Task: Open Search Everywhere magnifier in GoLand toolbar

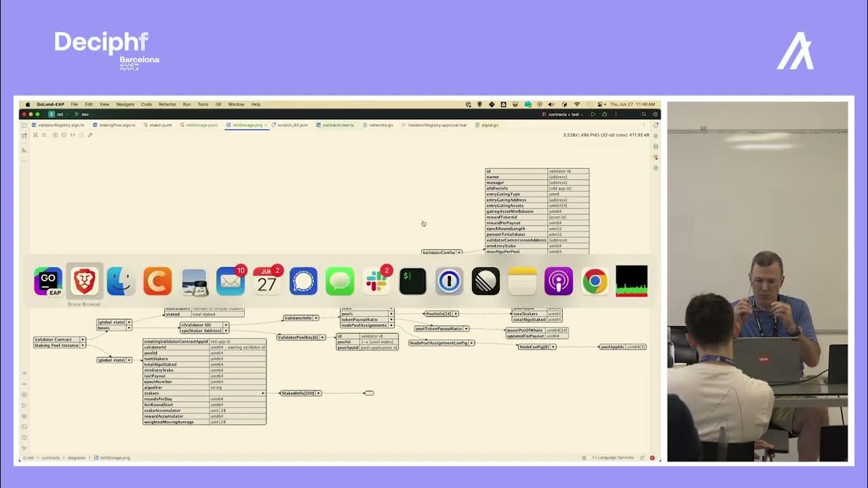Action: click(x=644, y=115)
